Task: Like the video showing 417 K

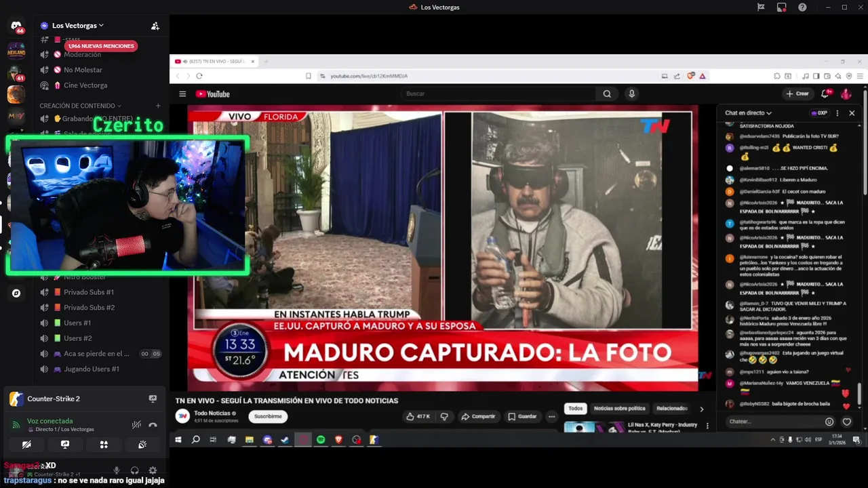Action: tap(419, 416)
